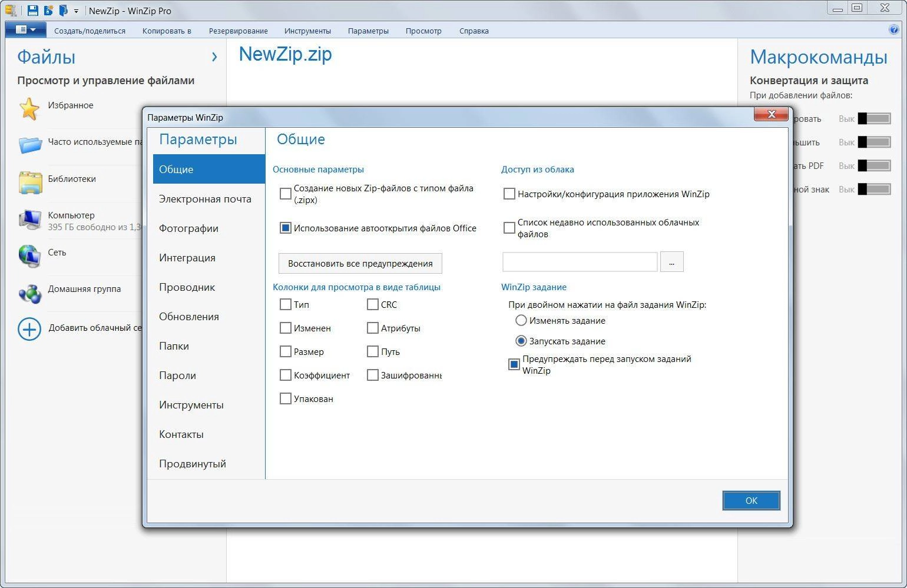Click the new Zip file icon with star

(48, 10)
